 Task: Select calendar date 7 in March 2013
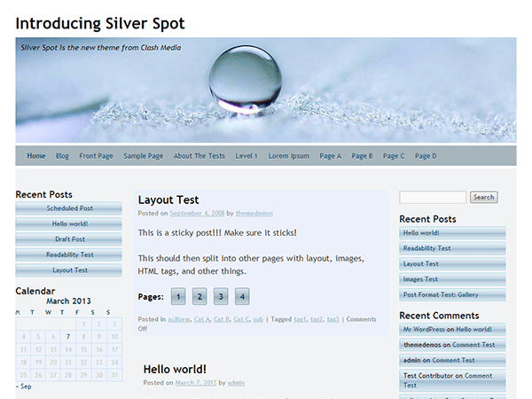coord(68,337)
